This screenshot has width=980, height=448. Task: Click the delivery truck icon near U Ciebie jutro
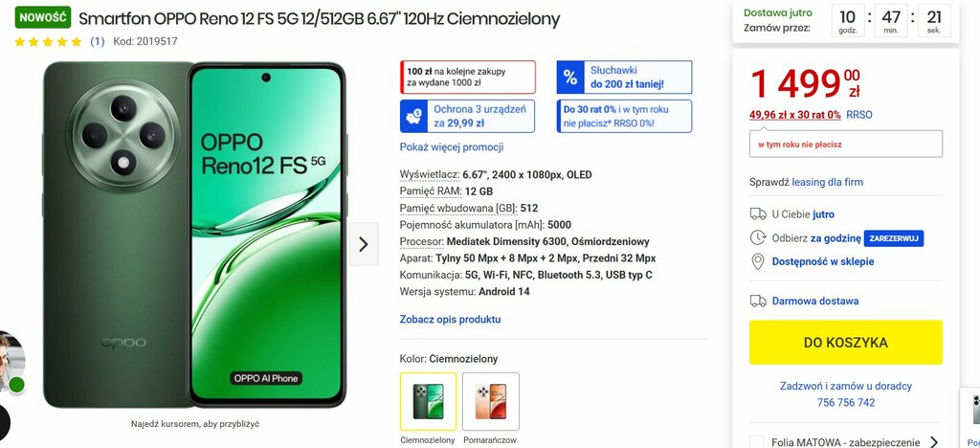[758, 214]
